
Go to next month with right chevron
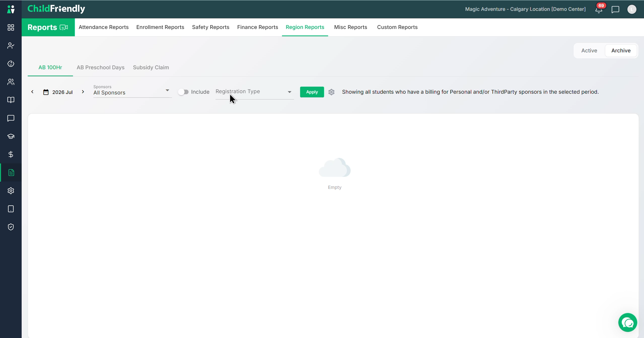coord(83,92)
